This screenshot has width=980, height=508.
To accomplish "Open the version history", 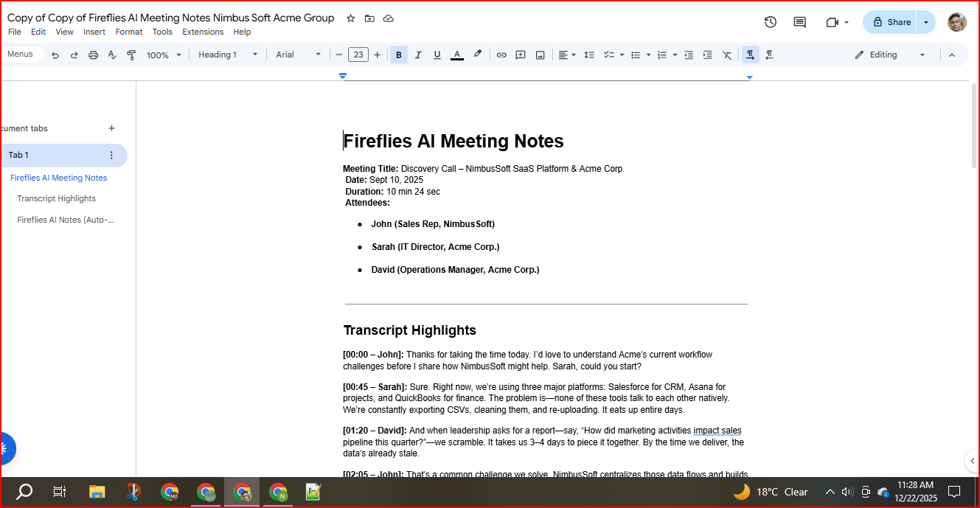I will [x=771, y=22].
